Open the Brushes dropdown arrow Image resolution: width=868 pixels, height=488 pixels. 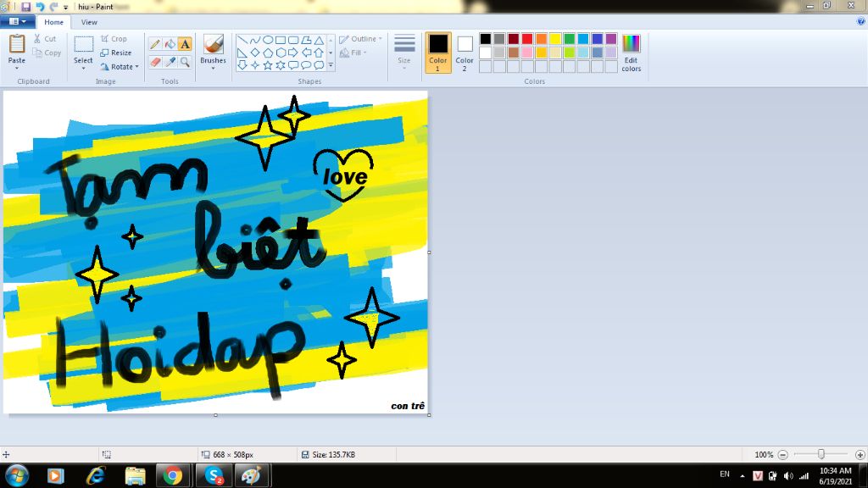pyautogui.click(x=213, y=68)
